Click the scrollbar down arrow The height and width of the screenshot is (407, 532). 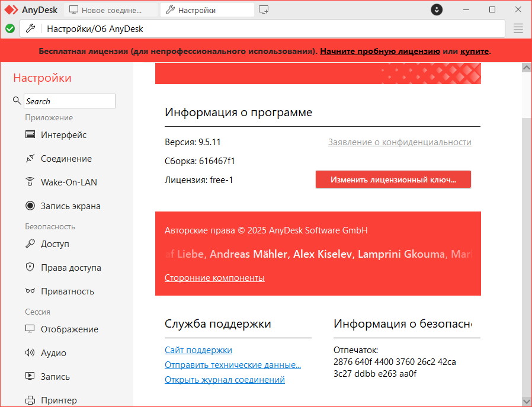(527, 402)
